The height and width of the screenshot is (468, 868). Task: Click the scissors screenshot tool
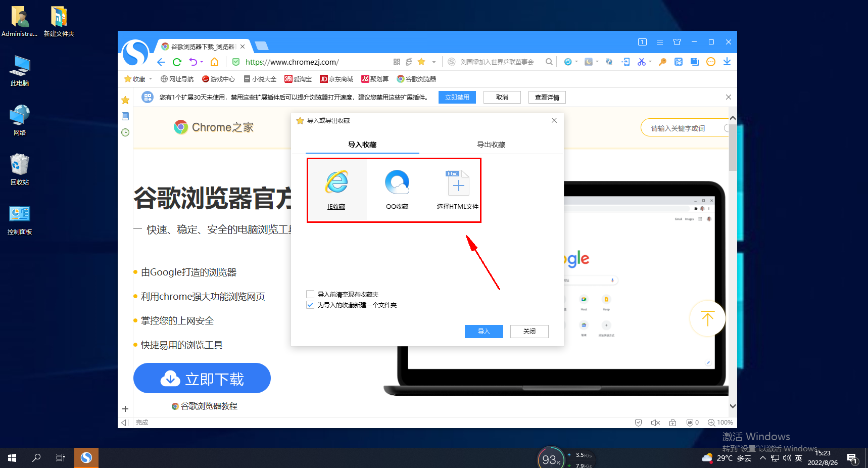coord(642,62)
